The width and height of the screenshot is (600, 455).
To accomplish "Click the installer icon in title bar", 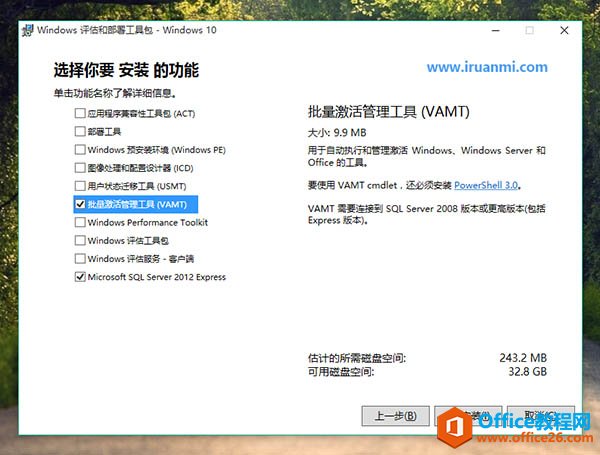I will (x=28, y=30).
